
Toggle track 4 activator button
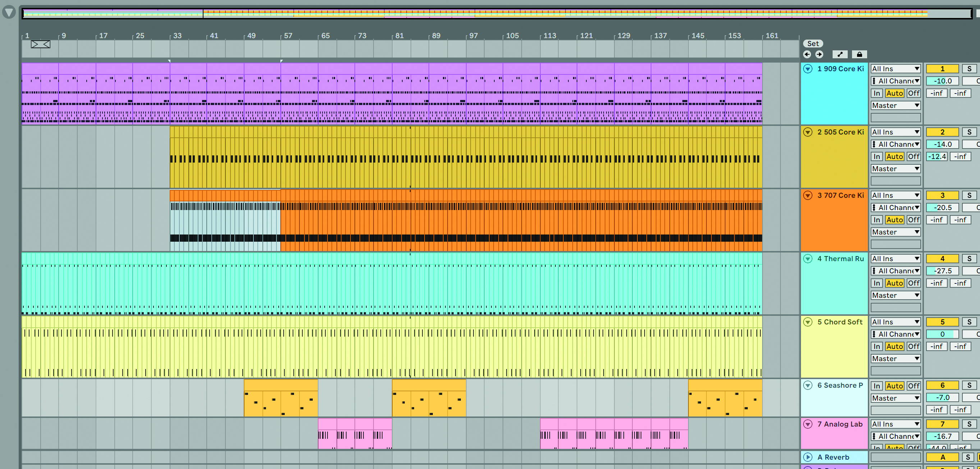942,259
